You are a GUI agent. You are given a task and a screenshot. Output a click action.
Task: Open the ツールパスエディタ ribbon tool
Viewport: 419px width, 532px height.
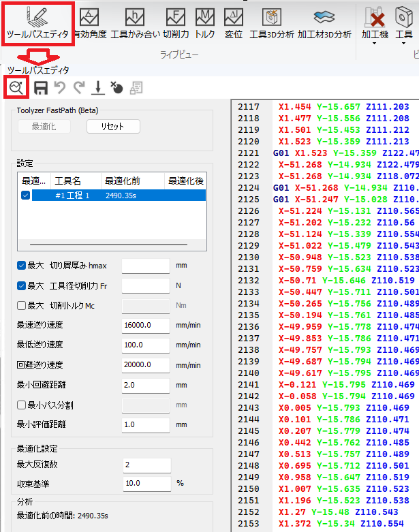tap(37, 23)
